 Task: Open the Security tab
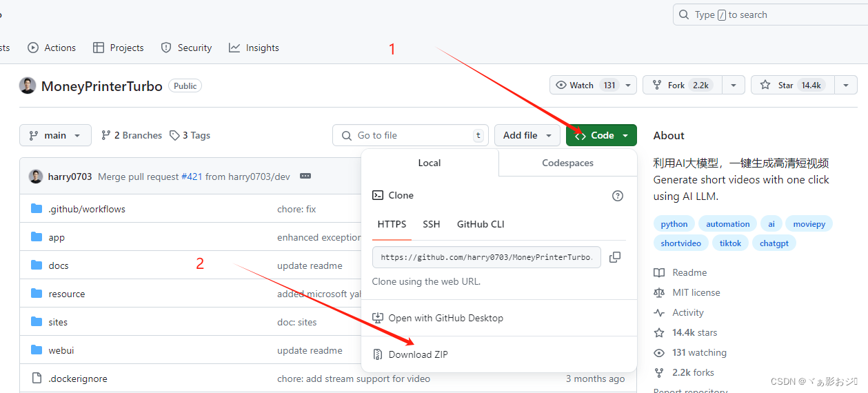[186, 48]
